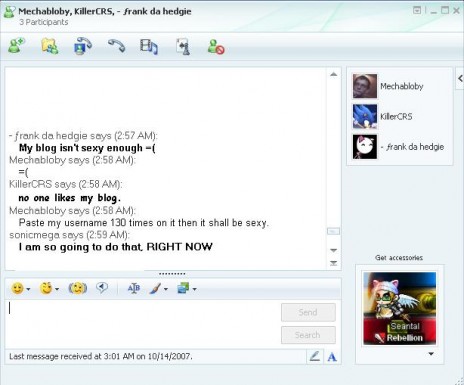
Task: Select Mechabloby's display picture
Action: click(365, 86)
